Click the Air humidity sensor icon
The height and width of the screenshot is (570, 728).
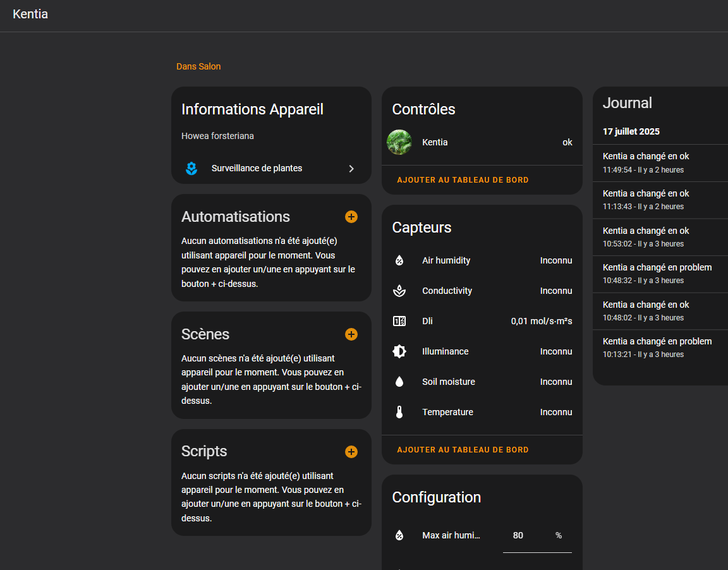click(399, 260)
